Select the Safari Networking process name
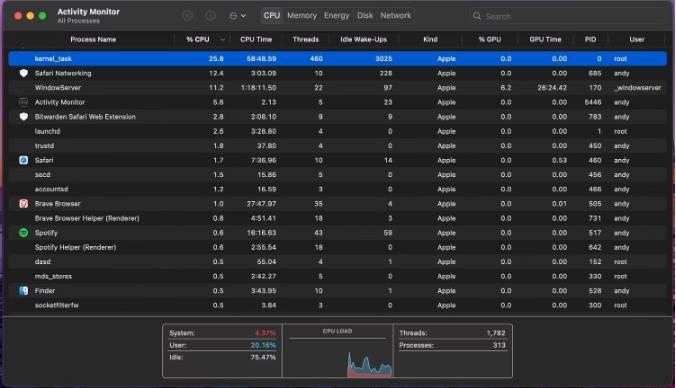The height and width of the screenshot is (388, 676). [63, 73]
